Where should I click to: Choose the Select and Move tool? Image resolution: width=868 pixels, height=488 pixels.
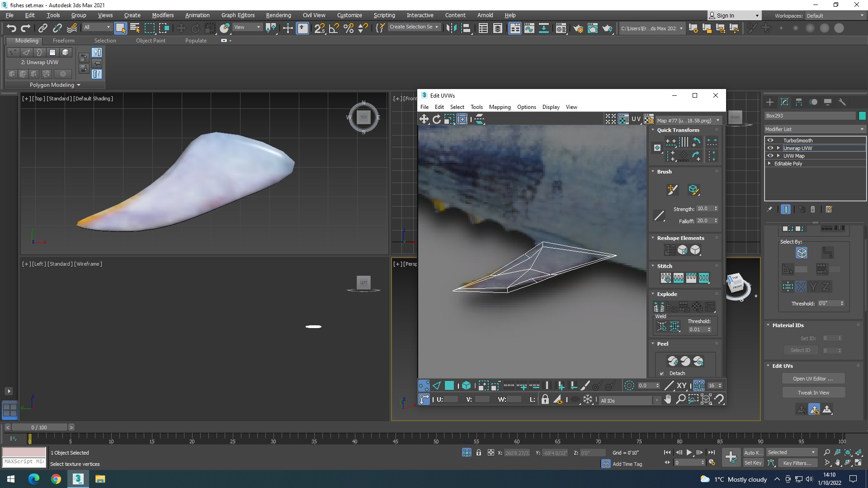pos(181,28)
